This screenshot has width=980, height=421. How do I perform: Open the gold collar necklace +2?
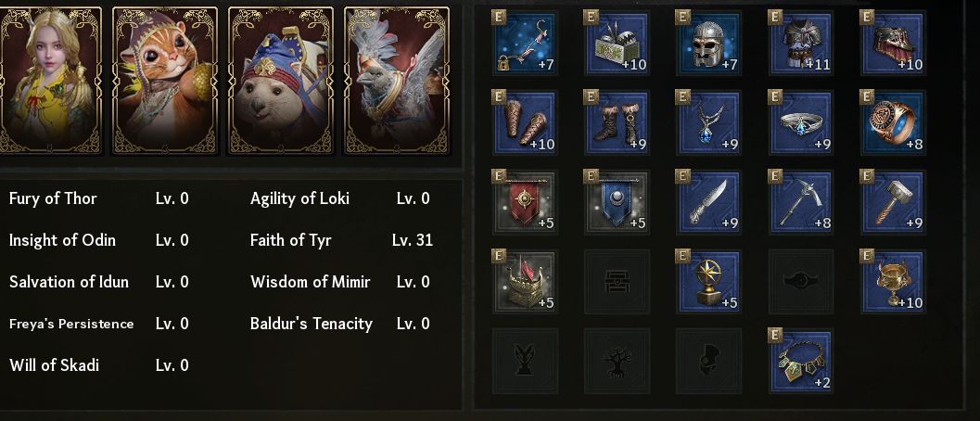coord(801,361)
